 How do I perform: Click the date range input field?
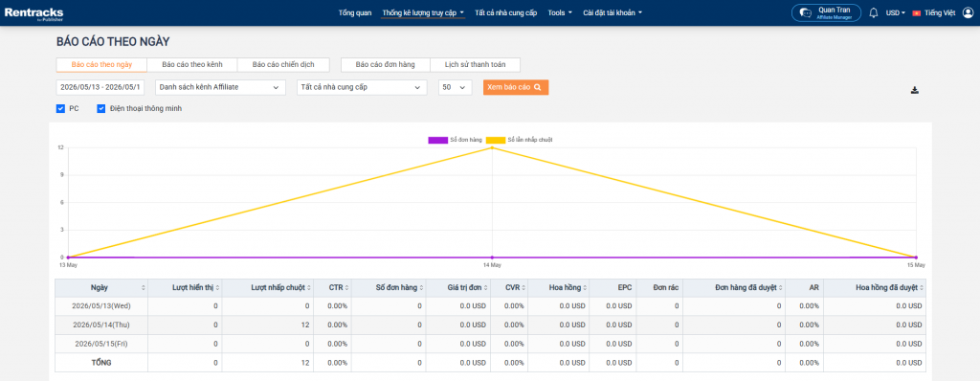[100, 87]
